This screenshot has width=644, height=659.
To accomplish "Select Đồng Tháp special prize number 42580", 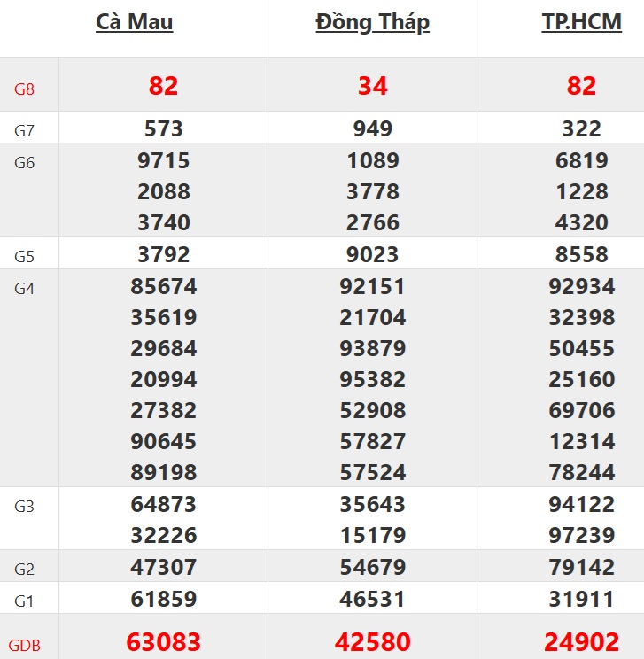I will click(x=372, y=641).
